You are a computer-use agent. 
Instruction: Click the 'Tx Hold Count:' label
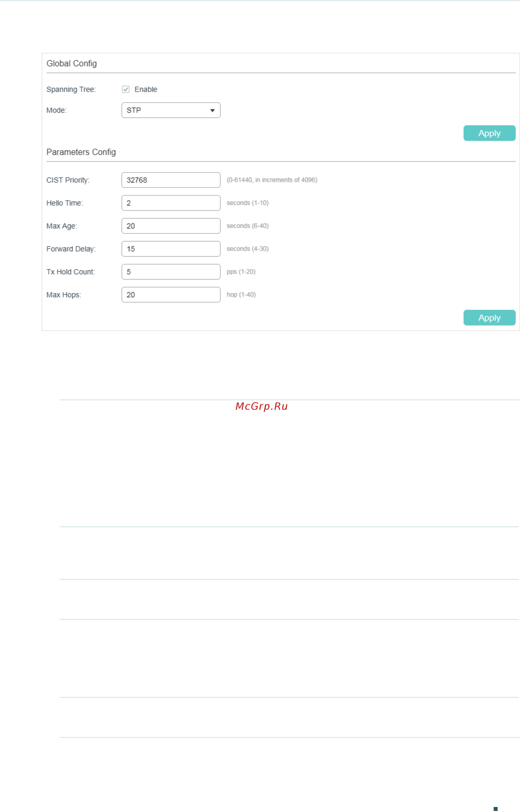tap(71, 272)
